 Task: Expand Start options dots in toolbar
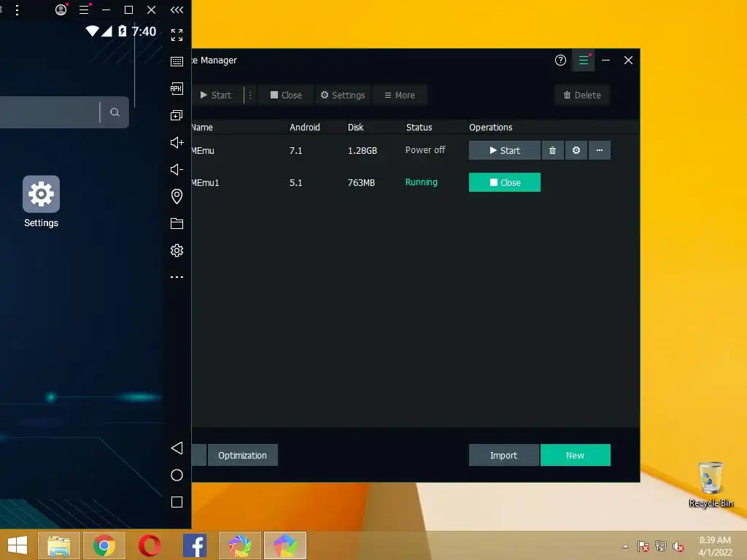tap(250, 96)
